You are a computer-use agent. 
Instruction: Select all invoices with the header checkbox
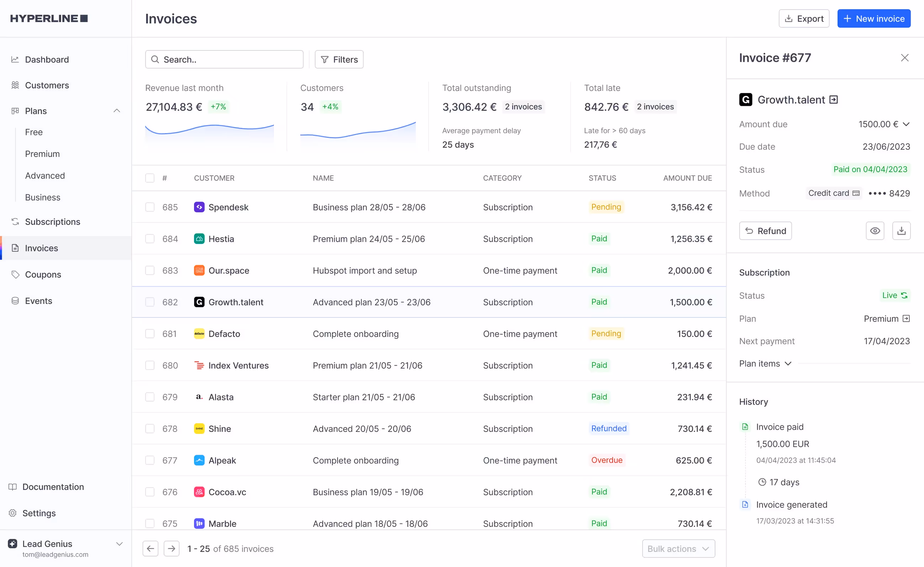click(150, 178)
